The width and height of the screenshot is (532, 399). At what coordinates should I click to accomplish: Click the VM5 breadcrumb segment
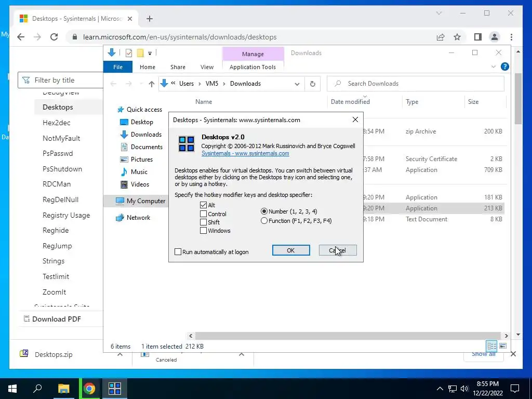point(212,84)
